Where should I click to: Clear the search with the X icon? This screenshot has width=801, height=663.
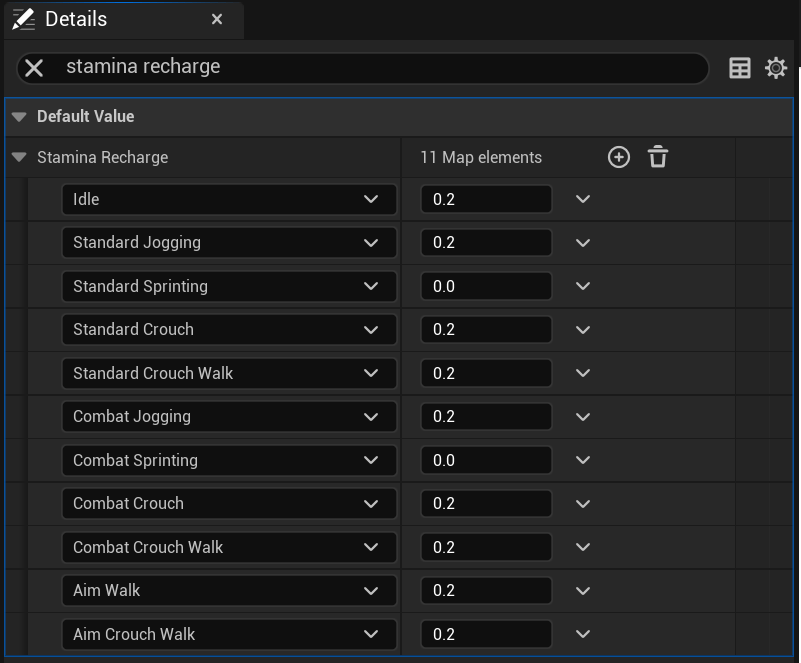tap(34, 68)
